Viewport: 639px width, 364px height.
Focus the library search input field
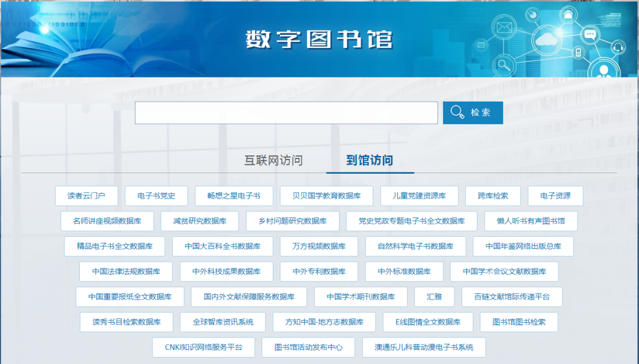pyautogui.click(x=286, y=113)
